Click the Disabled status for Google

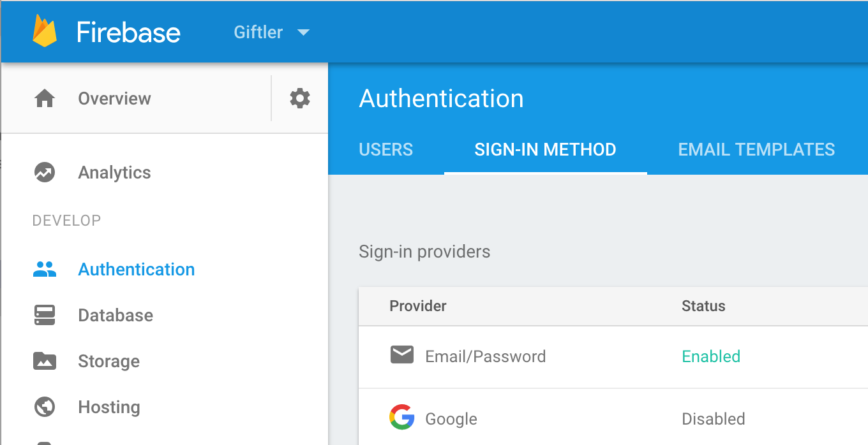pyautogui.click(x=714, y=419)
